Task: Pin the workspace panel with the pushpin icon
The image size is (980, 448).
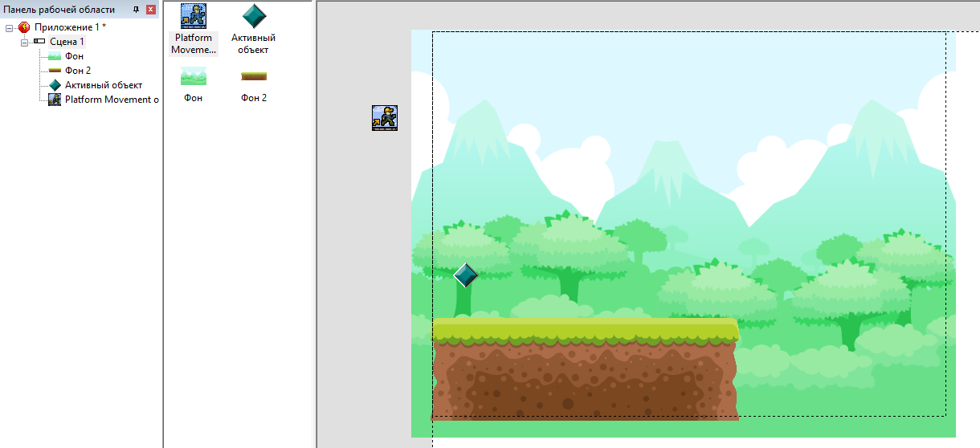Action: click(x=136, y=10)
